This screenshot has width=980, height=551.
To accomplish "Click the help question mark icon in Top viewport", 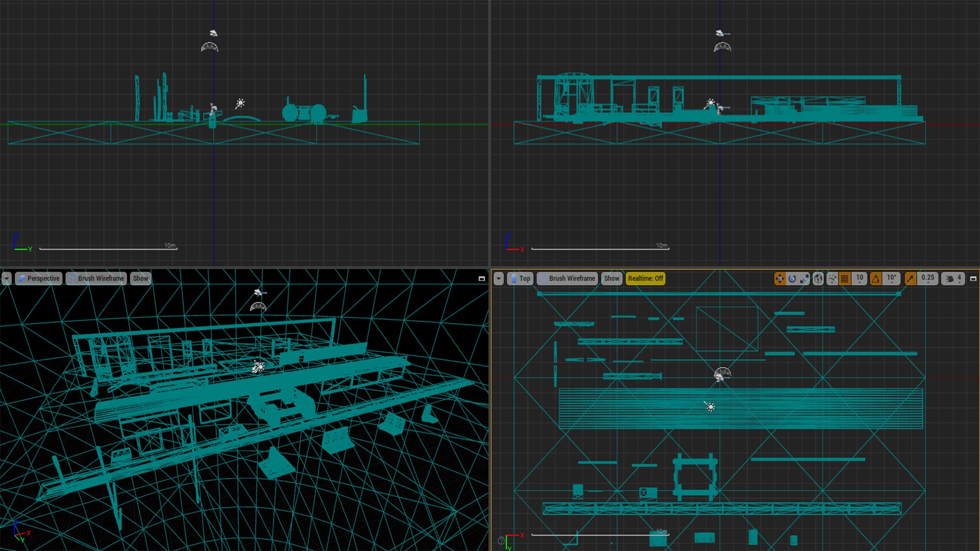I will (501, 540).
